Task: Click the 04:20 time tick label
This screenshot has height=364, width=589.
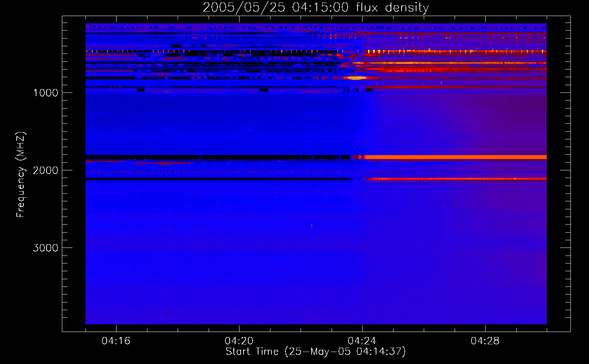Action: pos(239,341)
